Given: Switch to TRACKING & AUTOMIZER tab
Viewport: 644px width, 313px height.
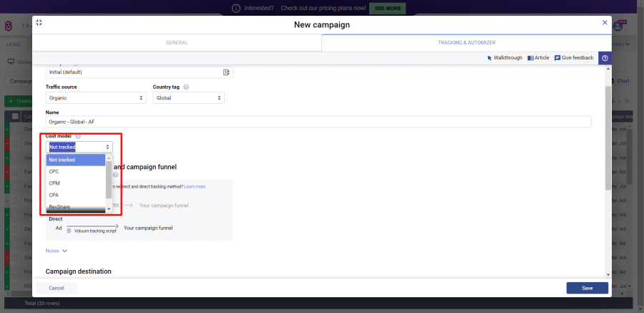Looking at the screenshot, I should (467, 42).
